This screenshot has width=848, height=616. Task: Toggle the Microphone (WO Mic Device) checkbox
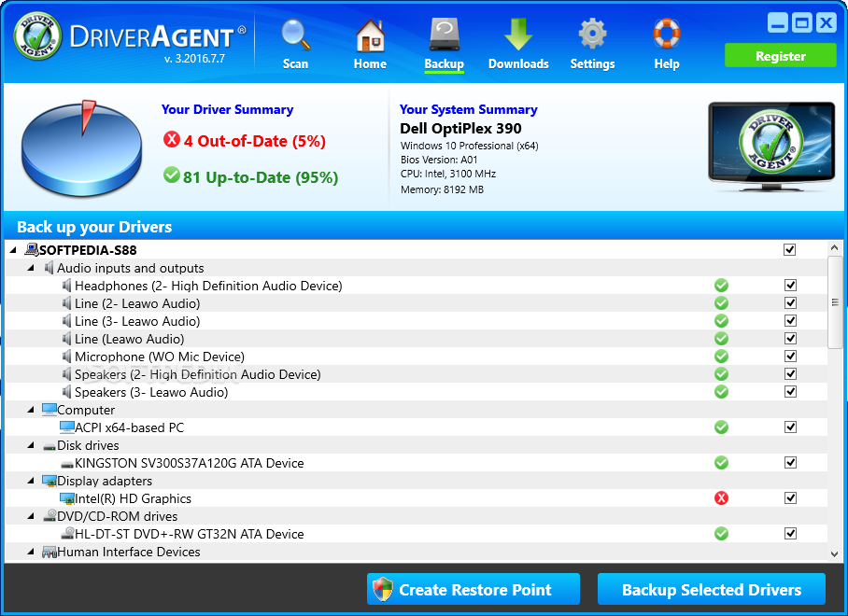tap(790, 357)
